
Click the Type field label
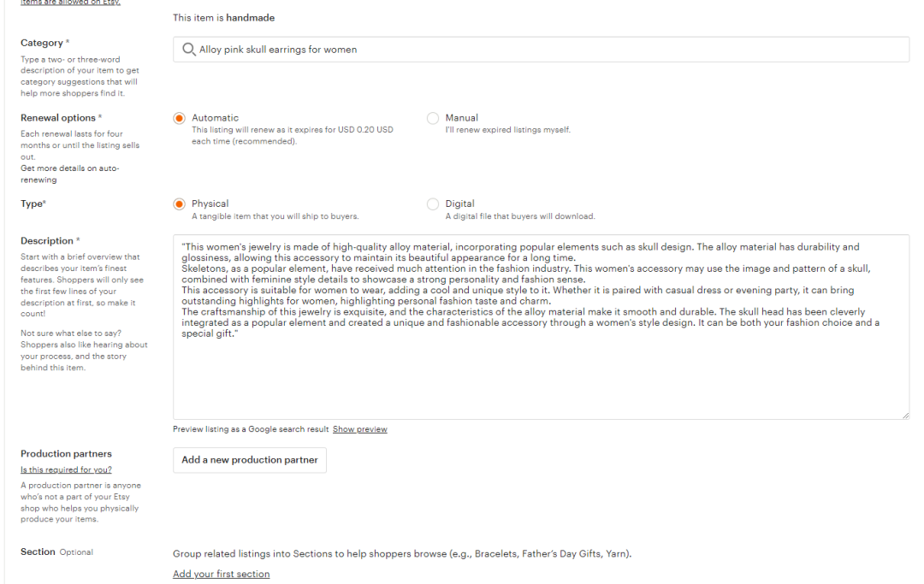(33, 204)
